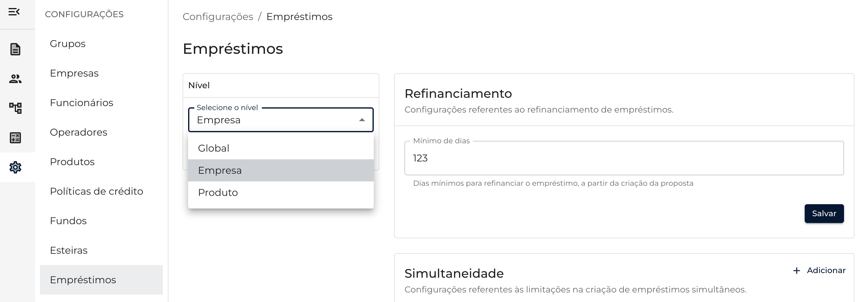Collapse the sidebar menu icon
Viewport: 868px width, 302px height.
coord(14,12)
